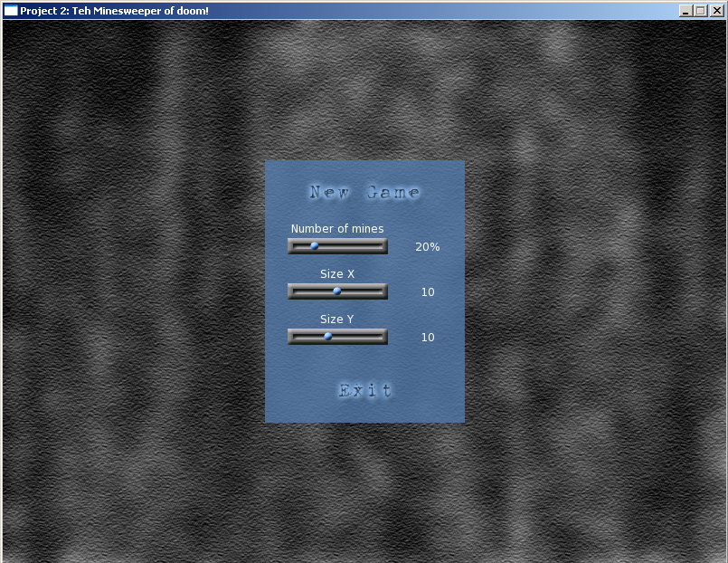Viewport: 728px width, 563px height.
Task: Click the 20% mines value readout
Action: (427, 246)
